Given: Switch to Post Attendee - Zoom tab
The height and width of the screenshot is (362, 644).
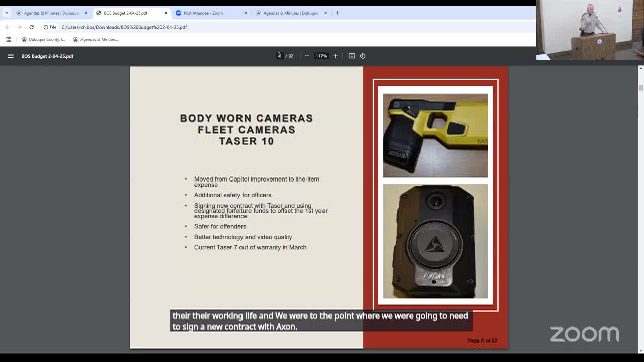Looking at the screenshot, I should (x=210, y=13).
